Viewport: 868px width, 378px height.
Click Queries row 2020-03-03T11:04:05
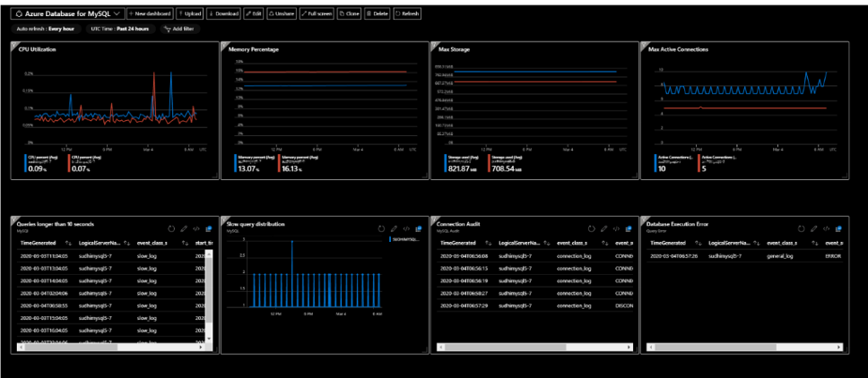click(x=112, y=256)
